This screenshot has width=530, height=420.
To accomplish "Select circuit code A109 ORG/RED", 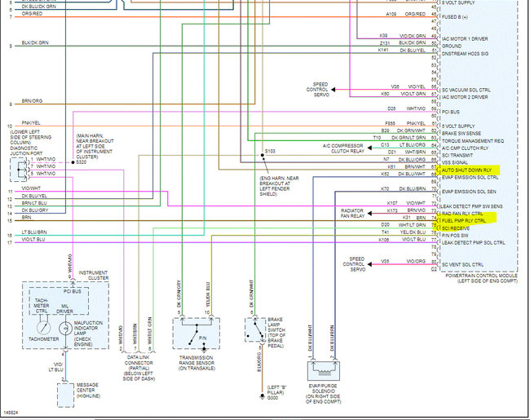I will click(406, 14).
